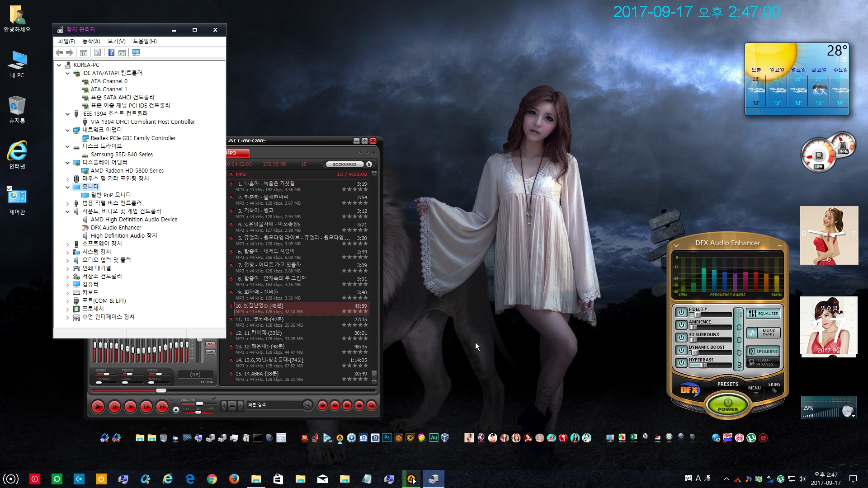Toggle the FIDELITY power button in DFX

tap(681, 312)
